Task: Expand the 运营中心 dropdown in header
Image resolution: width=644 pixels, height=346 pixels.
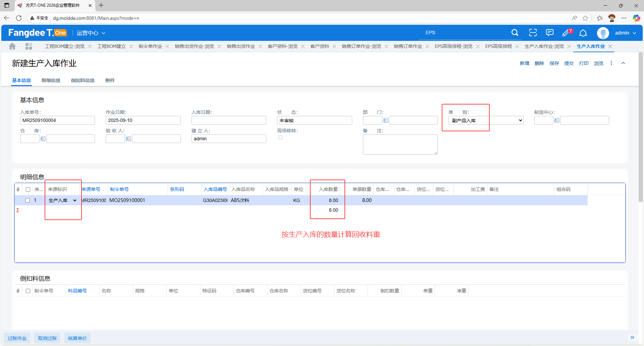Action: (x=91, y=33)
